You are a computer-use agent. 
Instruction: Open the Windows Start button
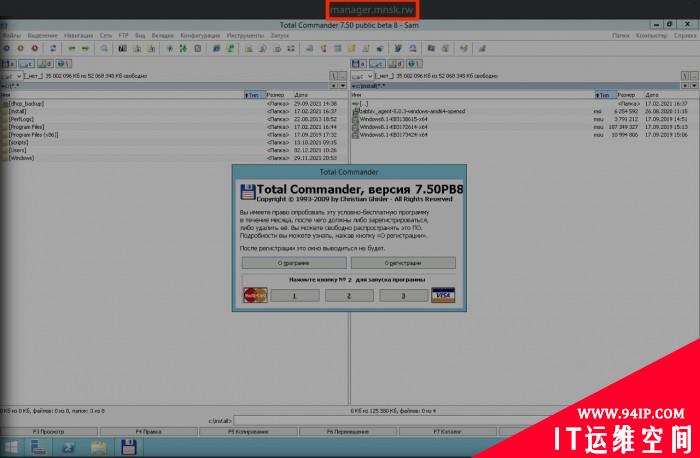click(x=11, y=447)
